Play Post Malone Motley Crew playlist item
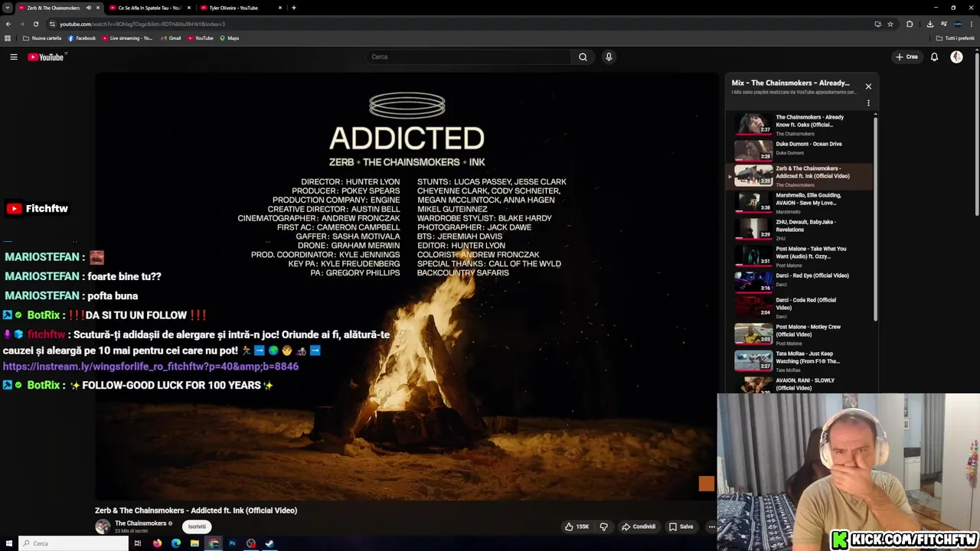Screen dimensions: 980x551 [801, 334]
